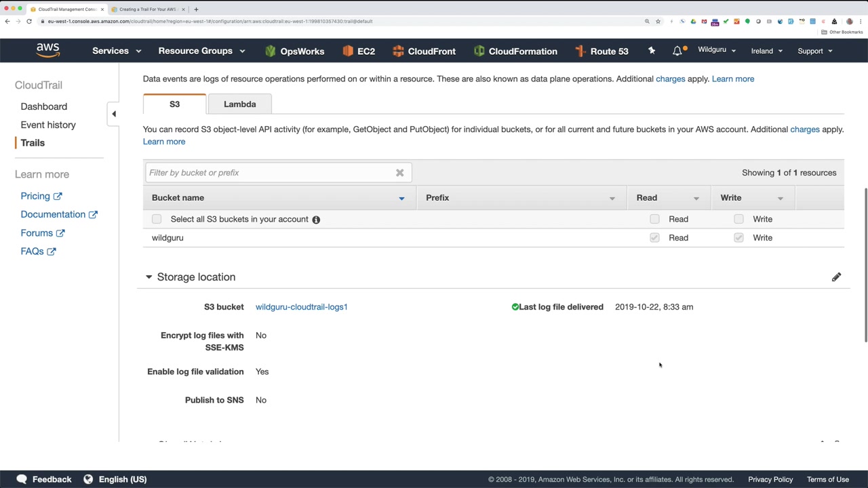Open the notifications bell icon
This screenshot has height=488, width=868.
tap(677, 51)
